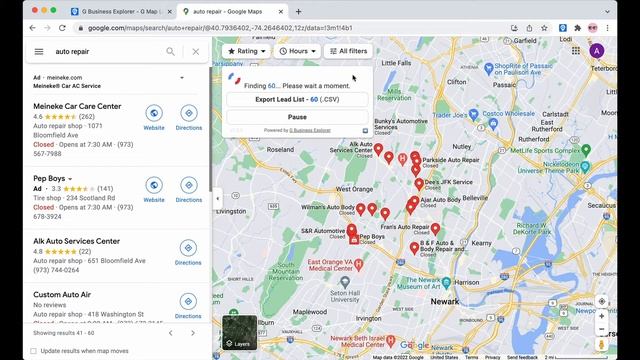Open the G Business Explorer powered-by link
640x360 pixels.
tap(310, 130)
